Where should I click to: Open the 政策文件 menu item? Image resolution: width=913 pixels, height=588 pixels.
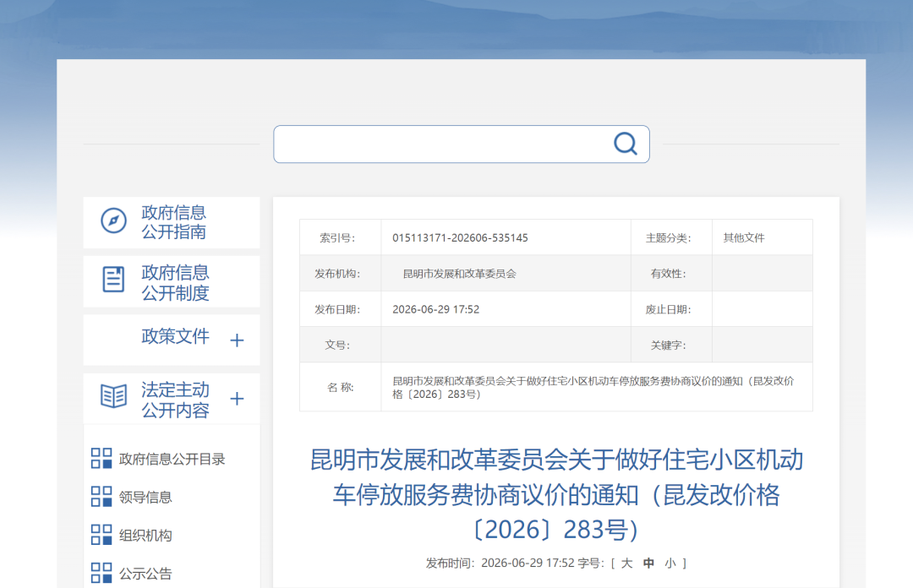pos(171,340)
